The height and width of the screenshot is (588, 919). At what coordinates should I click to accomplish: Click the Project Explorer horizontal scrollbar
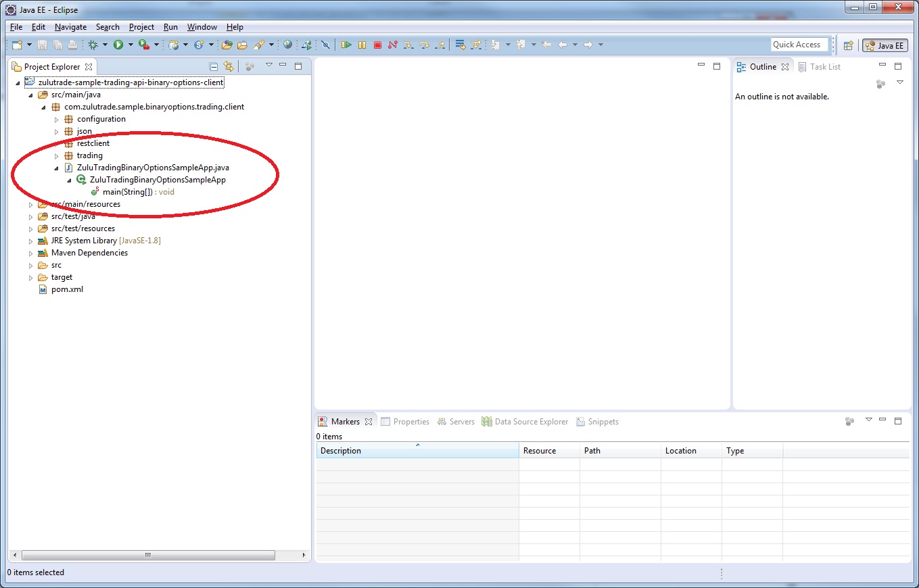(x=147, y=555)
